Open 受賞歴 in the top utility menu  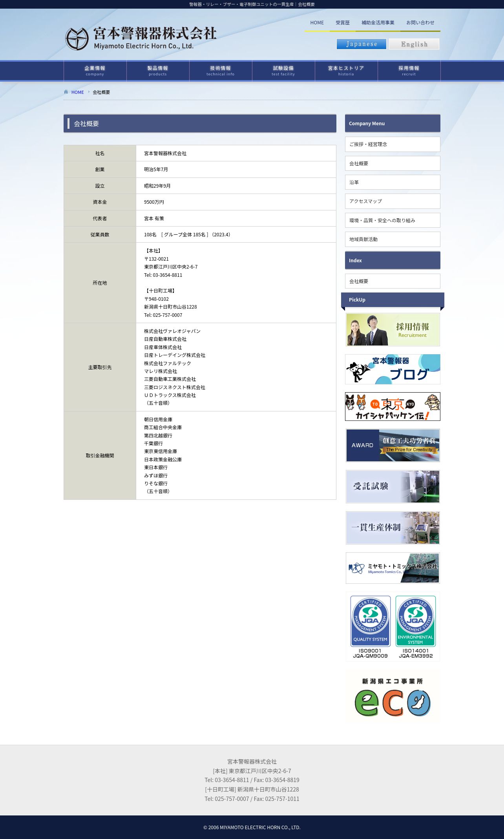(343, 23)
